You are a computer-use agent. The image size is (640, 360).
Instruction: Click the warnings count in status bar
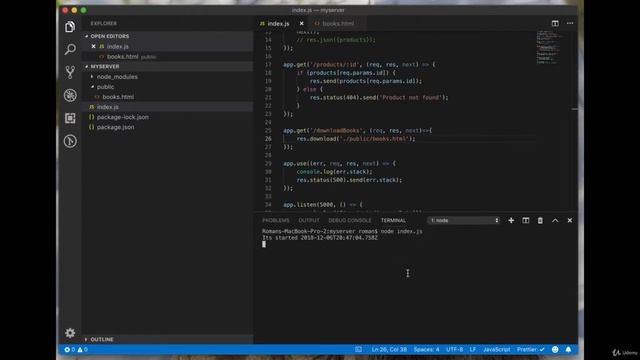point(82,349)
